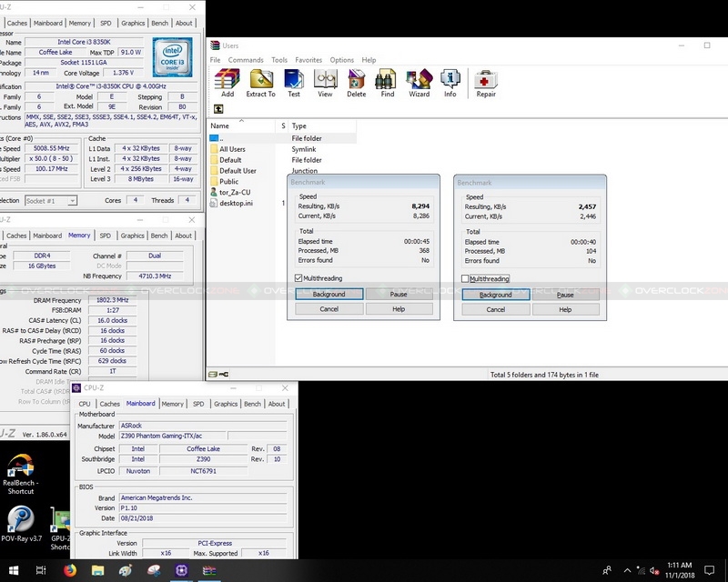Screen dimensions: 728x582
Task: Click the Delete toolbar icon
Action: (x=356, y=83)
